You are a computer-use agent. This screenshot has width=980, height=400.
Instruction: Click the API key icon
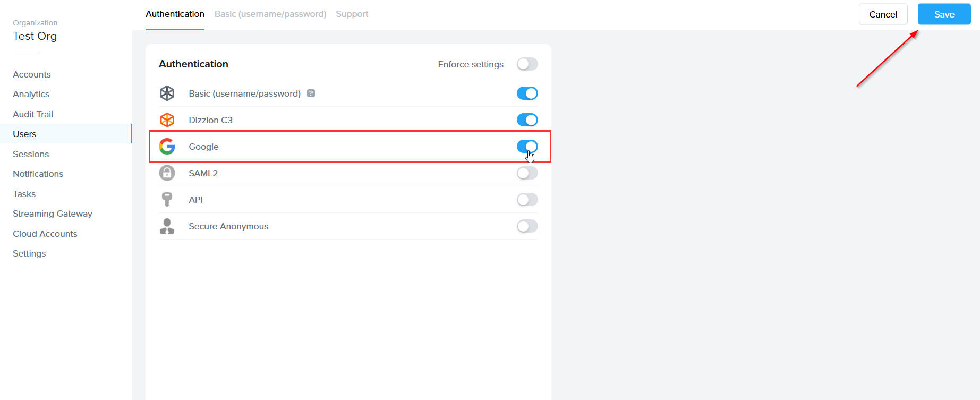tap(167, 199)
